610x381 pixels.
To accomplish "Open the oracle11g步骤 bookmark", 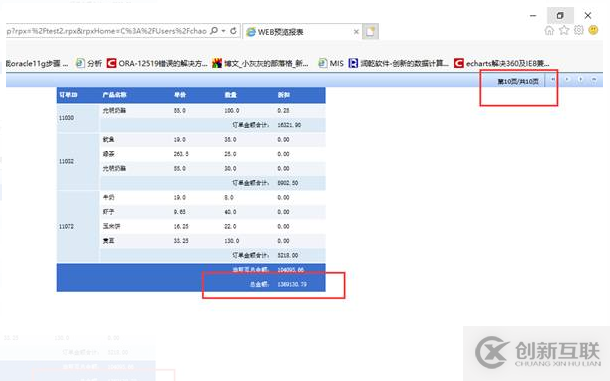I will [x=37, y=63].
